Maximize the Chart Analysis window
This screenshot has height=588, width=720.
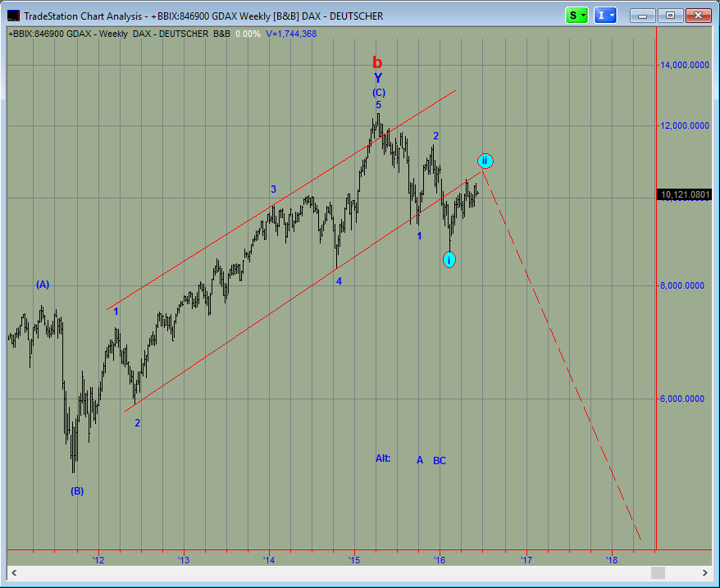point(671,16)
